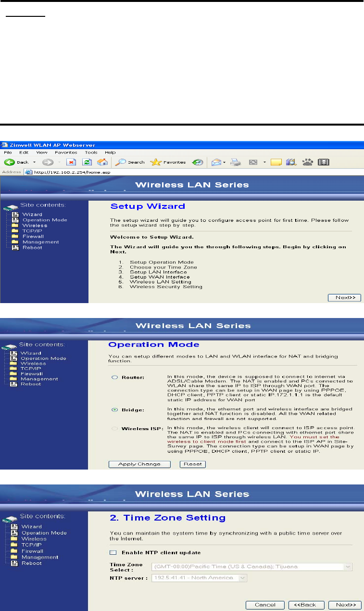
Task: Click the Stop loading icon in browser toolbar
Action: tap(71, 162)
